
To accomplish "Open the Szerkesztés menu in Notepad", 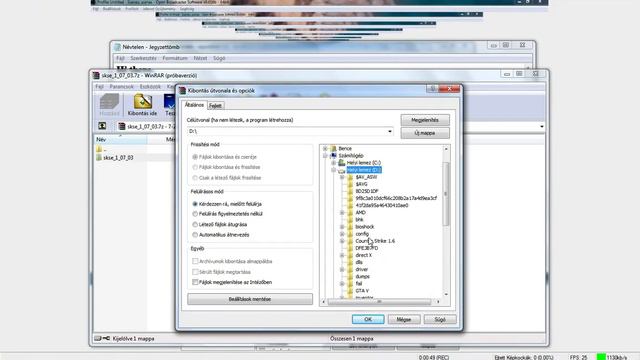I will [x=143, y=58].
